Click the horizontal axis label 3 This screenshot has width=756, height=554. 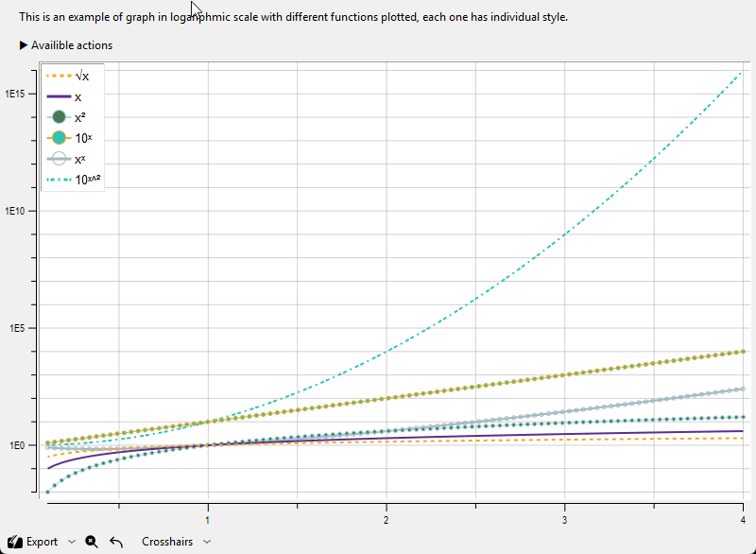[x=564, y=520]
